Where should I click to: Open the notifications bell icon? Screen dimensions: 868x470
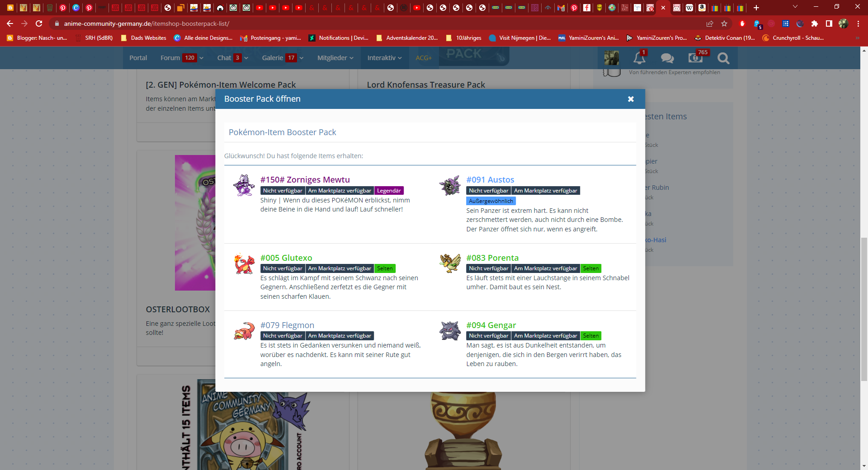[639, 58]
